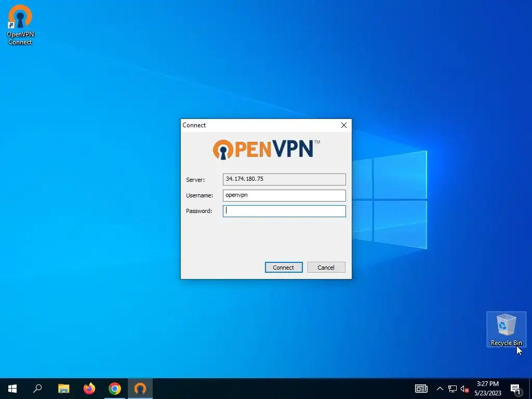Image resolution: width=532 pixels, height=399 pixels.
Task: Select the OpenVPN taskbar icon
Action: (x=140, y=389)
